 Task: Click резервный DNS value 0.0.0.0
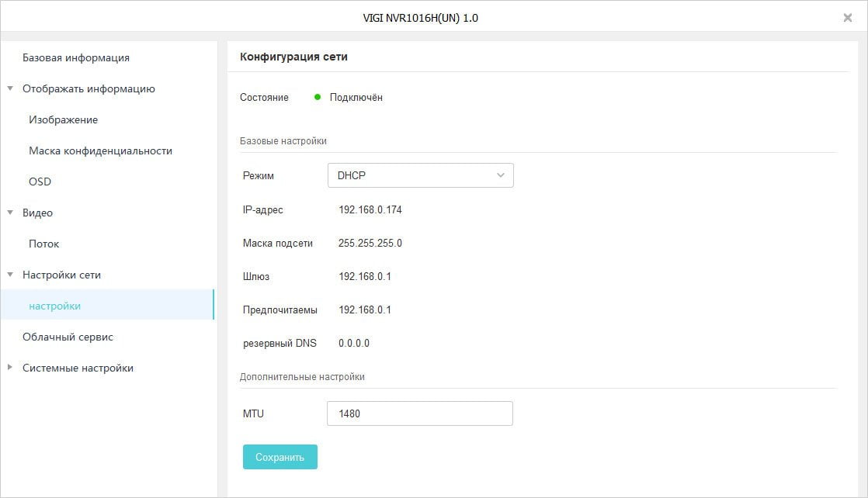[x=354, y=343]
